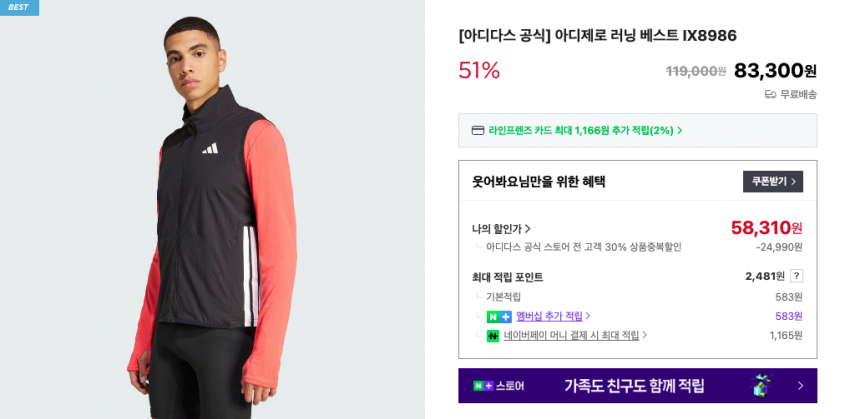
Task: Click the free shipping truck icon
Action: (770, 95)
